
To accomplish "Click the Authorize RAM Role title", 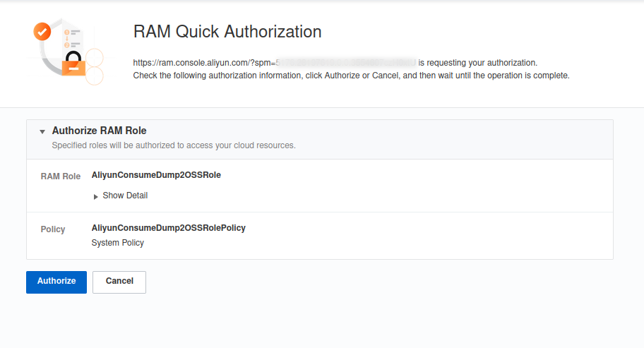I will 99,131.
